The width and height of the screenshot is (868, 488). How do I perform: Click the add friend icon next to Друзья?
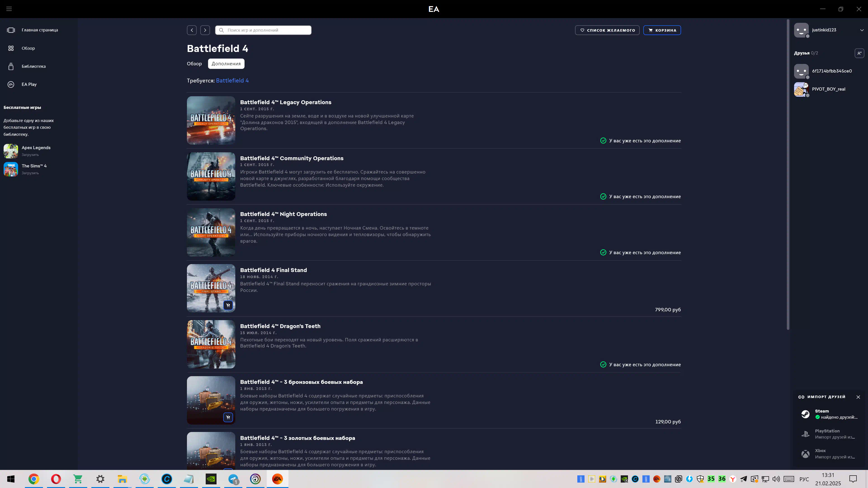pos(859,53)
